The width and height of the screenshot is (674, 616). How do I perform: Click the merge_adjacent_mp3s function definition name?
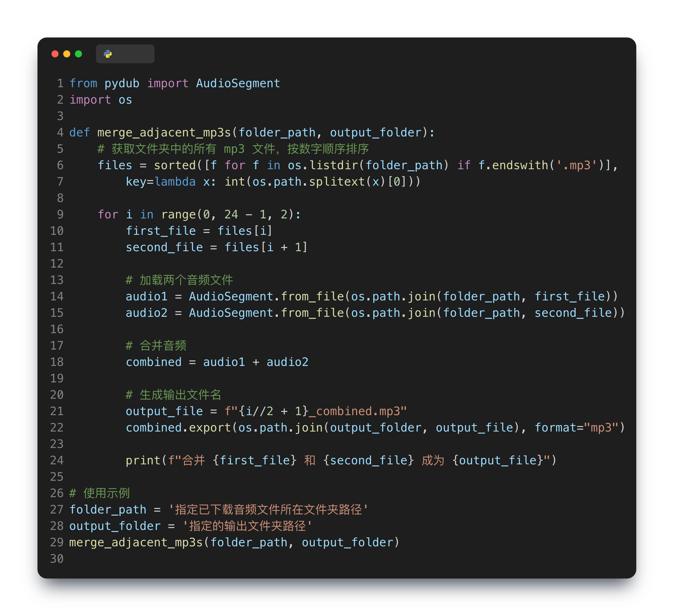[164, 133]
